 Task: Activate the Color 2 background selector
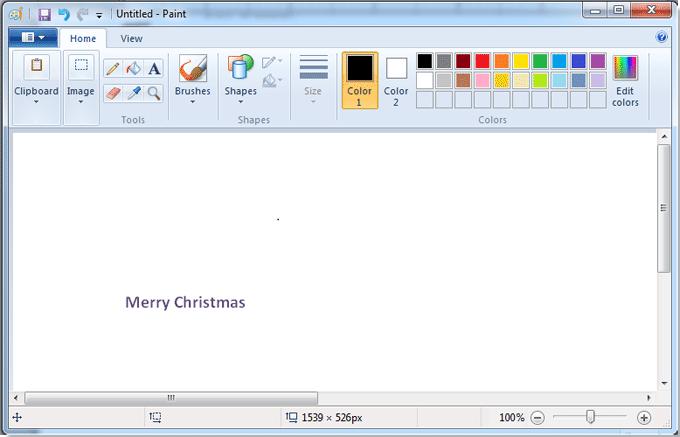coord(396,82)
